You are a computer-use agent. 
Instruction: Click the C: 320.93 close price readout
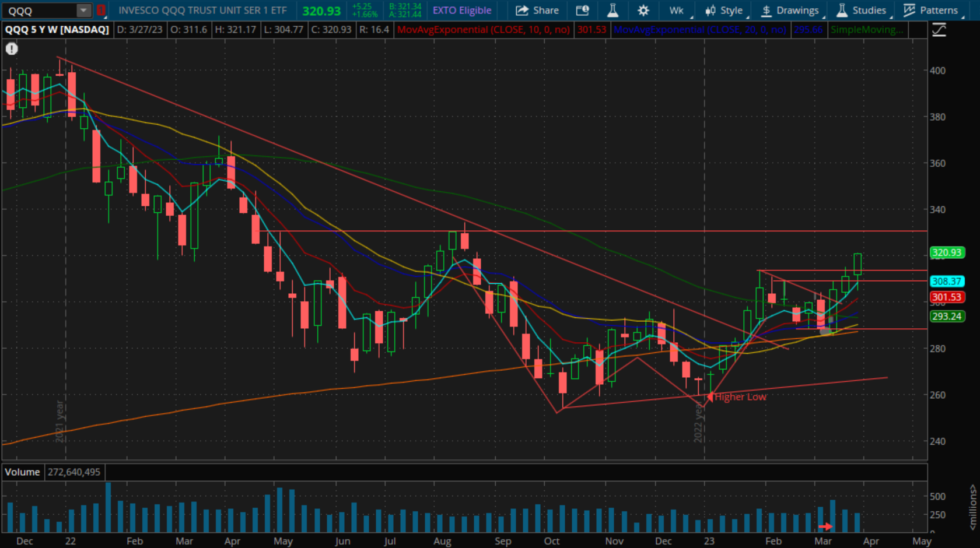(331, 30)
